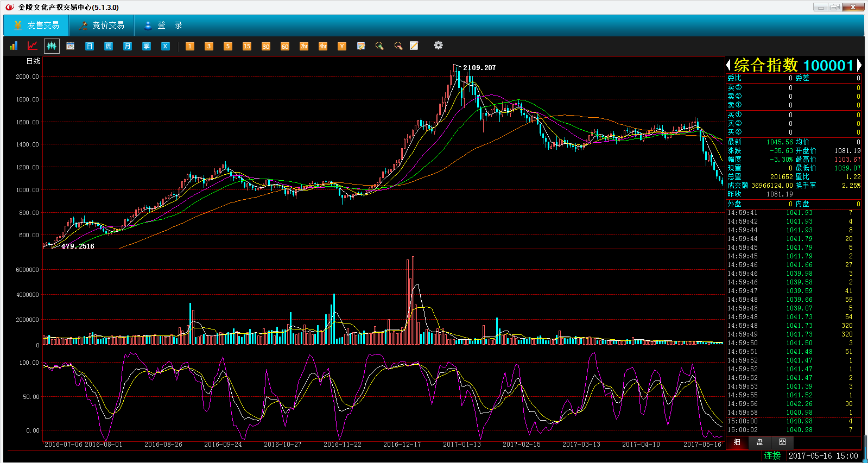
Task: Click the zoom out magnifier icon
Action: 398,46
